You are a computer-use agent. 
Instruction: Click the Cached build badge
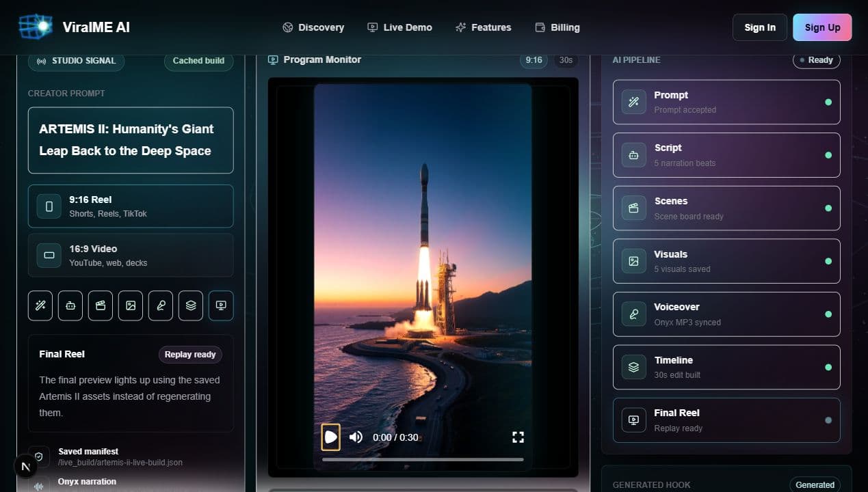(198, 61)
